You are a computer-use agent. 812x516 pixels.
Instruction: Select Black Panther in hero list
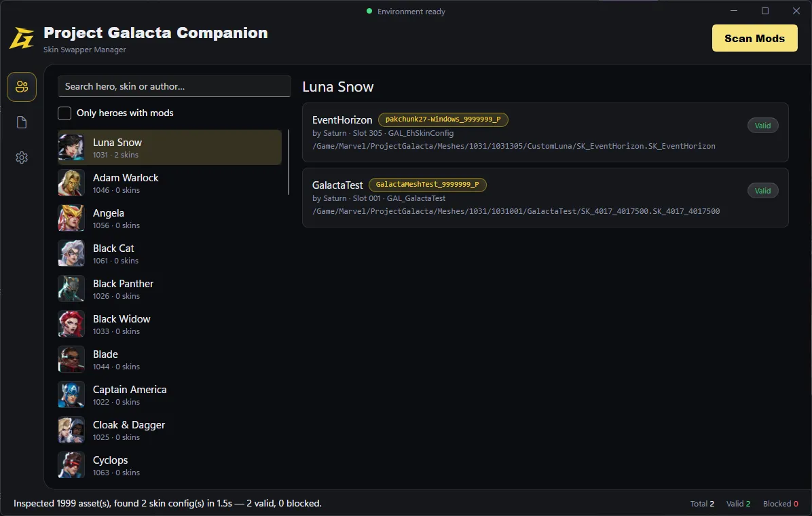169,289
